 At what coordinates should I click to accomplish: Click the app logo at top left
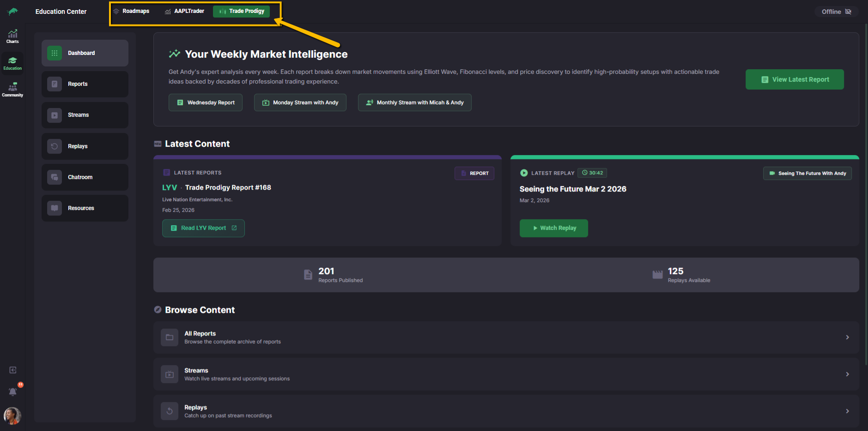pos(13,12)
